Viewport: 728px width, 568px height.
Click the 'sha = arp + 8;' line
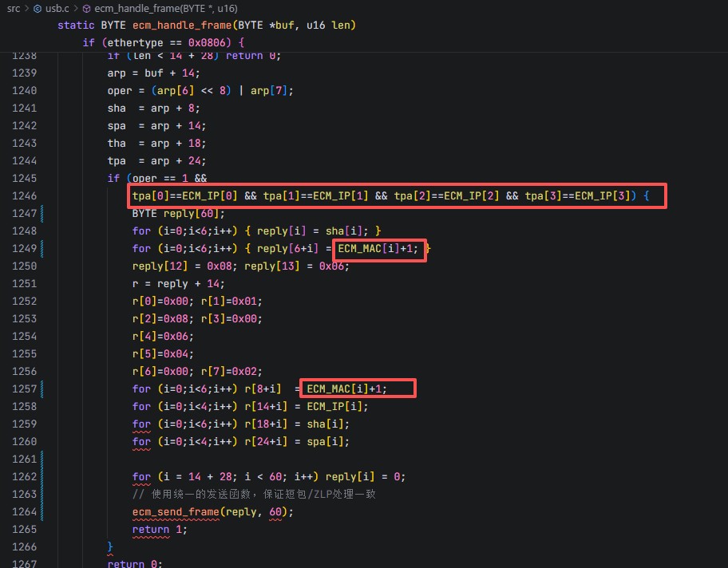[154, 108]
